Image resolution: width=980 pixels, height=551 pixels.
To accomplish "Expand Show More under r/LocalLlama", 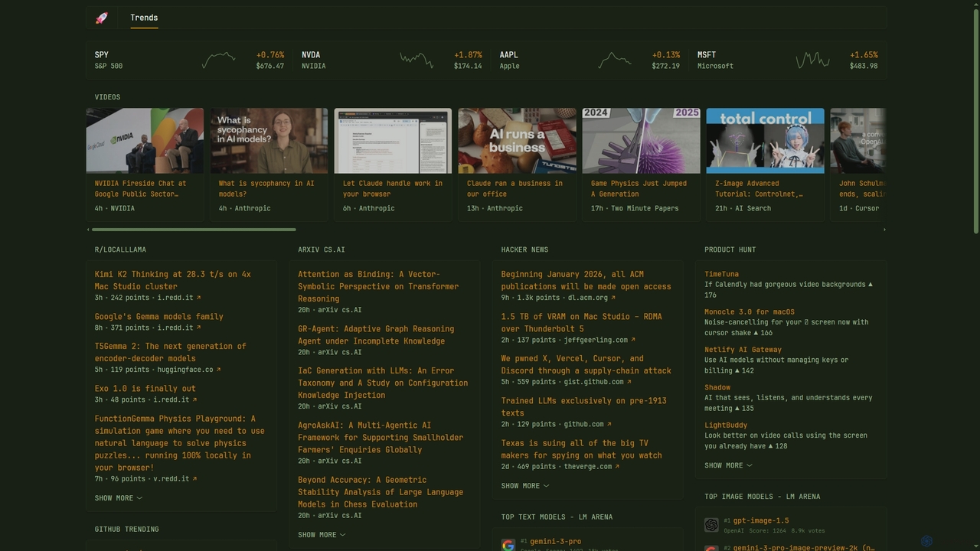I will (119, 498).
